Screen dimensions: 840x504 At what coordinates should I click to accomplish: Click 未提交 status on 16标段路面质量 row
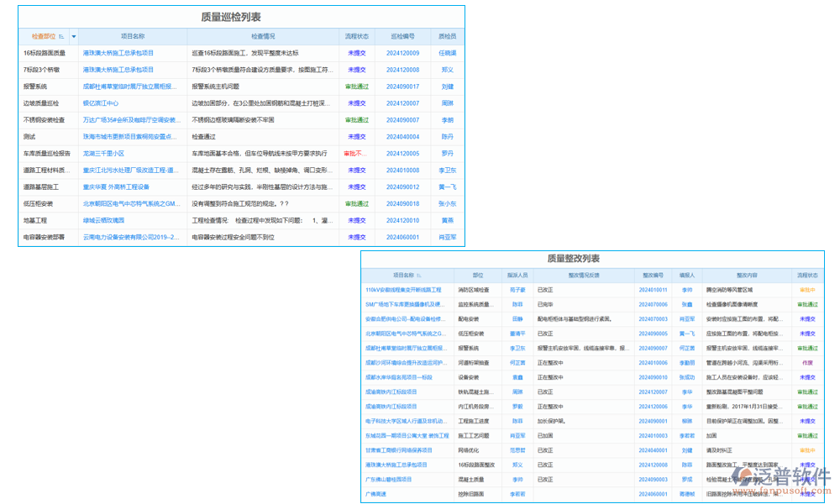tap(357, 51)
